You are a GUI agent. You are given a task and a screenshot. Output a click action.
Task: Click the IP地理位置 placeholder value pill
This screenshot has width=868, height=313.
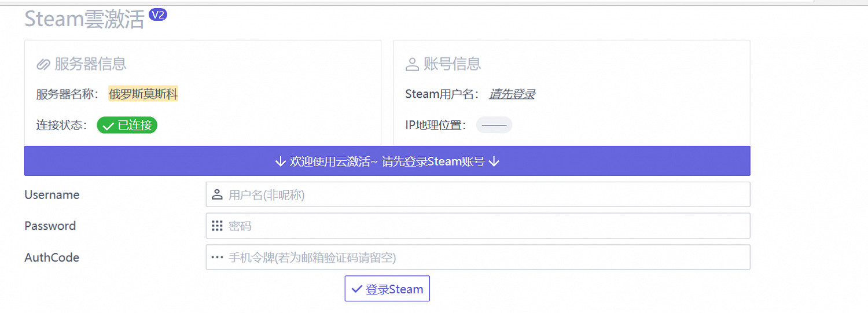pyautogui.click(x=494, y=125)
